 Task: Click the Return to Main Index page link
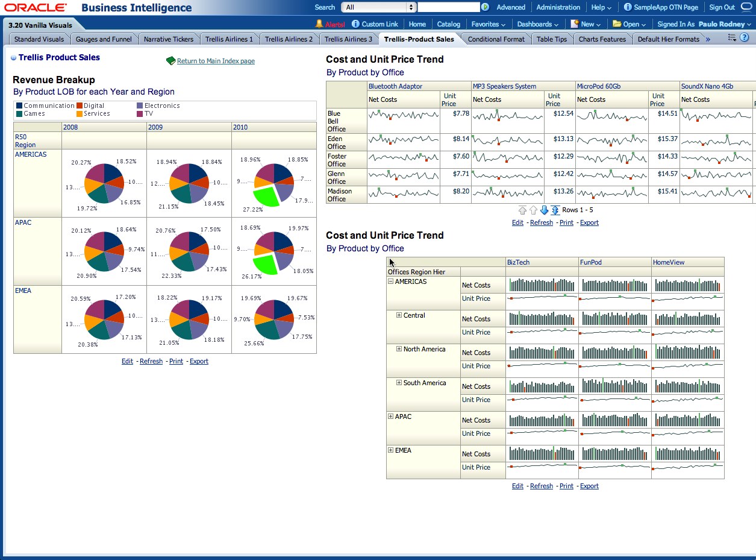[x=216, y=61]
